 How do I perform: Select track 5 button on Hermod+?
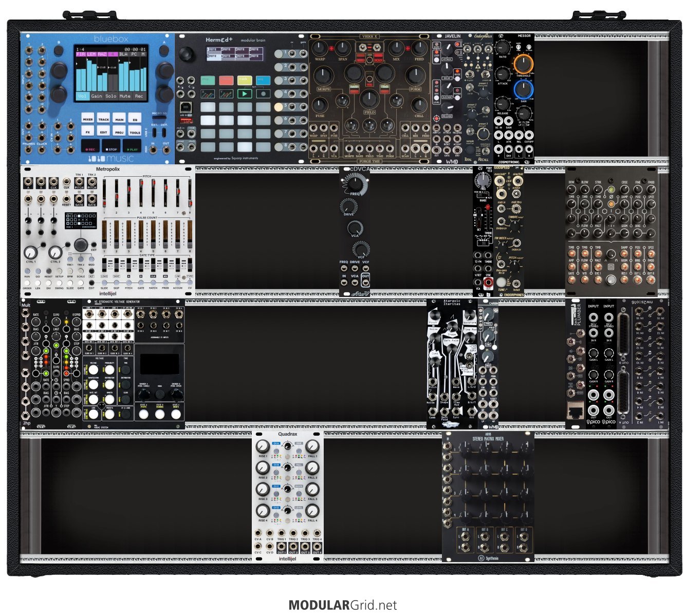[279, 107]
